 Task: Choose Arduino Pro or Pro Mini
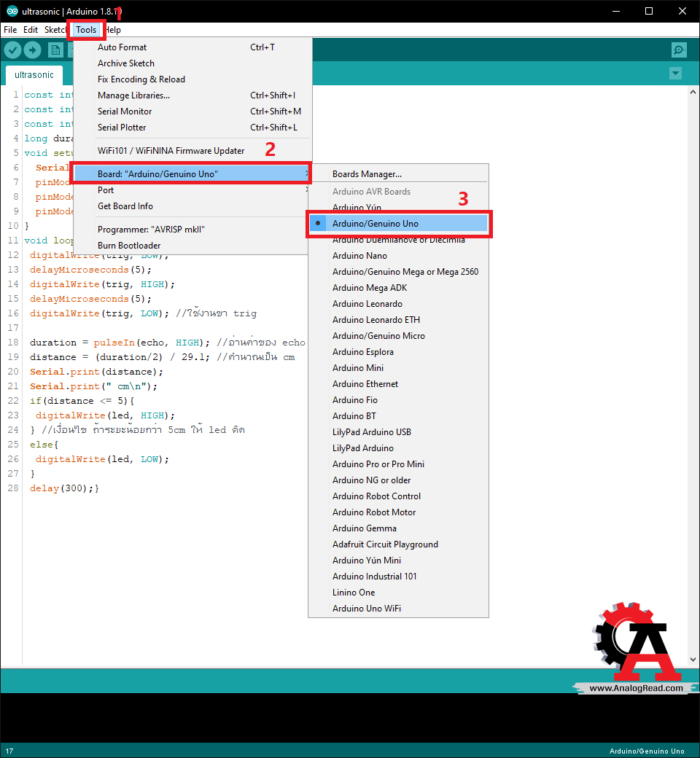point(398,464)
